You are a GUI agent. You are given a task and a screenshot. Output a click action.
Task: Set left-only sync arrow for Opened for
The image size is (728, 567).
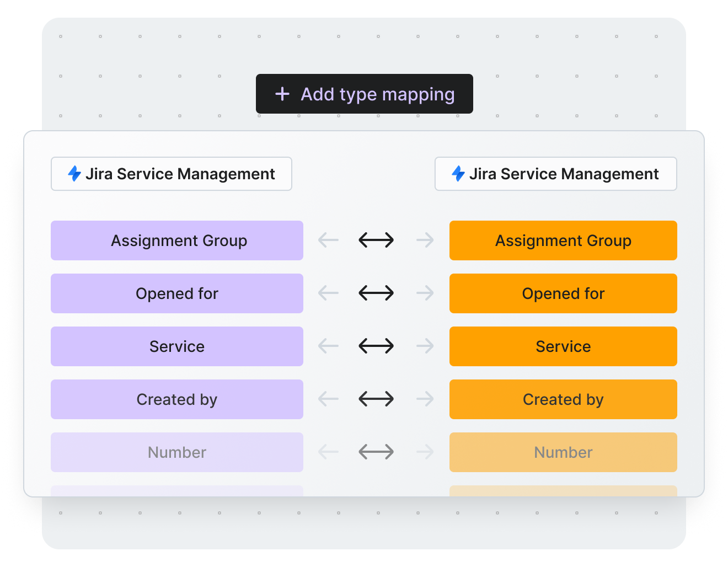tap(328, 293)
